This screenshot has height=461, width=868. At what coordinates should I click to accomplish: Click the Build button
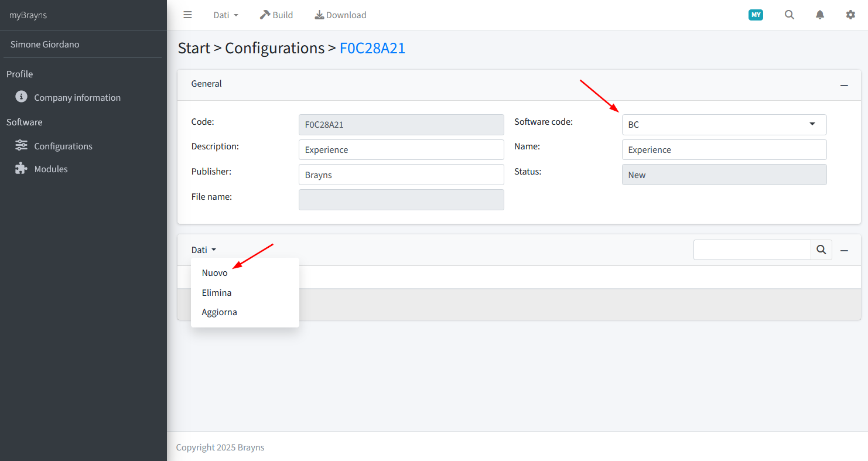[276, 15]
